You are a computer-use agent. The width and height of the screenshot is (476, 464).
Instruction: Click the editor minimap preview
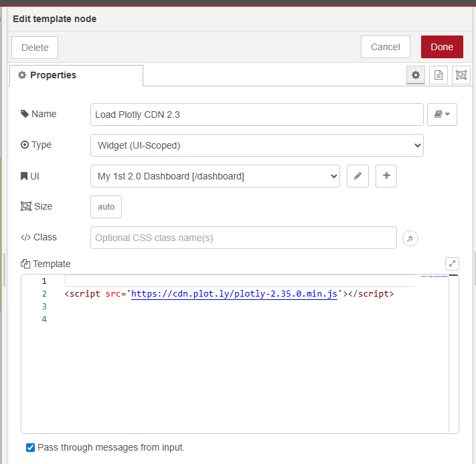tap(434, 277)
